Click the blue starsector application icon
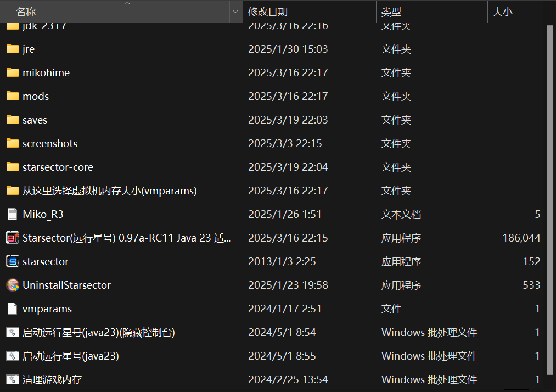 coord(11,261)
